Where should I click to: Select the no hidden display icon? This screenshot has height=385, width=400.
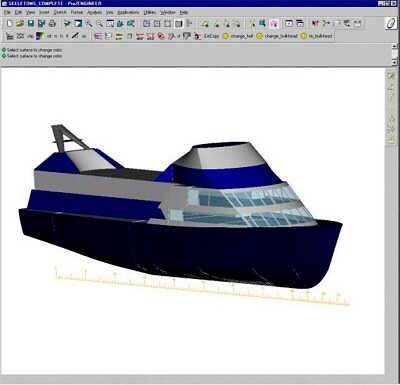(x=168, y=24)
